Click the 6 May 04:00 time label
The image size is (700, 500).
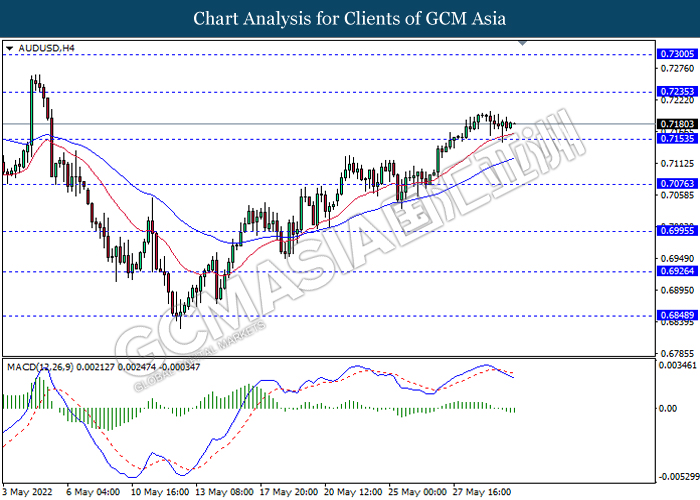coord(93,492)
